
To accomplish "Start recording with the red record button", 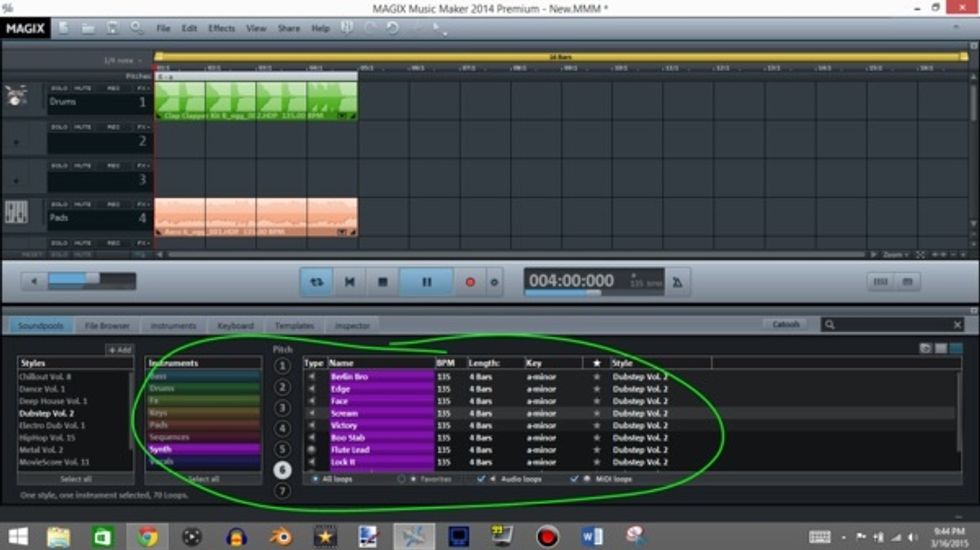I will tap(470, 282).
